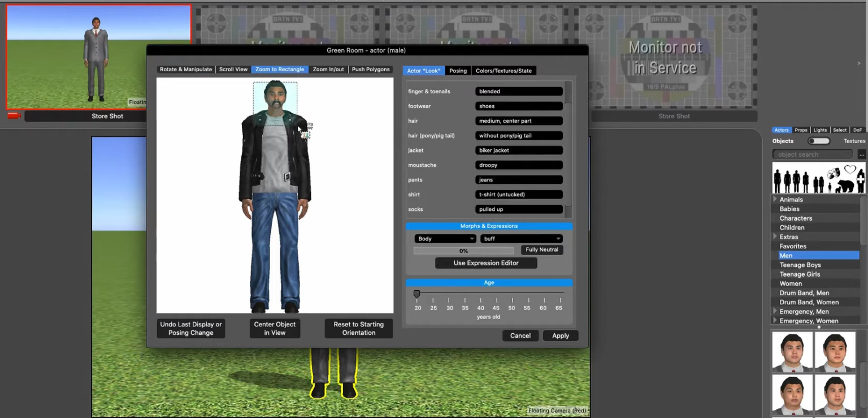Click the heart icon for Favorites
The width and height of the screenshot is (868, 418).
[850, 169]
